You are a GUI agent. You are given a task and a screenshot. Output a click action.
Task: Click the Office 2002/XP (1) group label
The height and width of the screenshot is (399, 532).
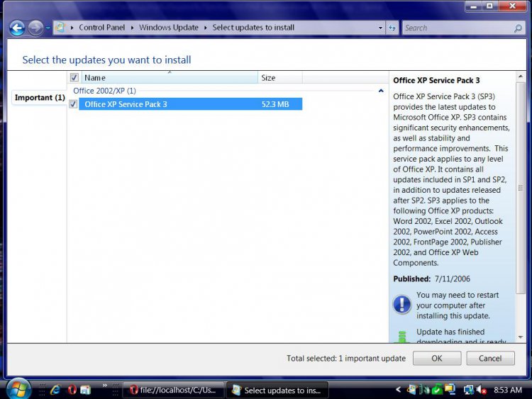(104, 91)
